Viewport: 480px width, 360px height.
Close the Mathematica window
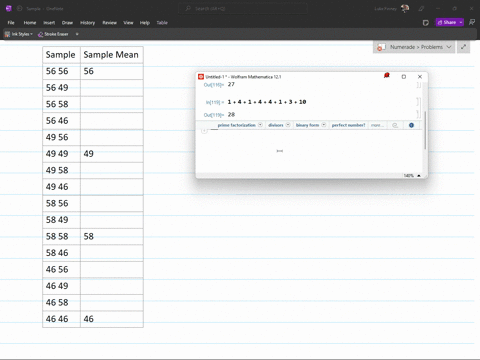tap(420, 77)
